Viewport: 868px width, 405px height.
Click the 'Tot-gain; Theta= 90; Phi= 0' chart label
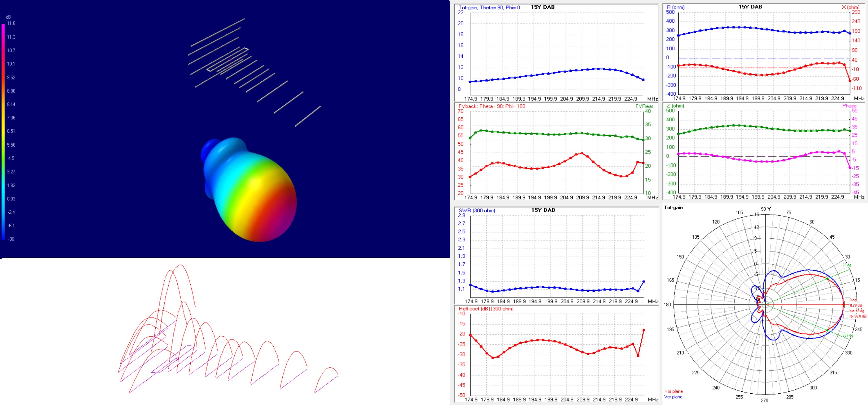[x=489, y=7]
